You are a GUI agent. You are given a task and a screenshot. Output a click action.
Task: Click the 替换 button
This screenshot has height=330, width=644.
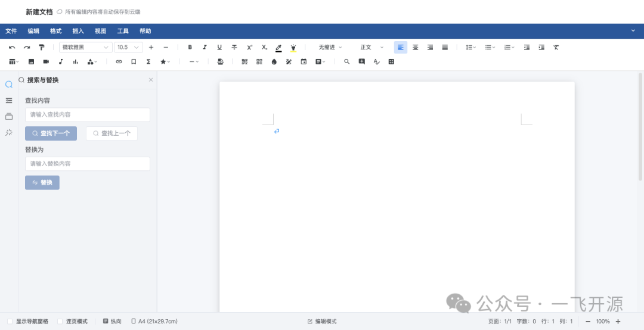42,183
